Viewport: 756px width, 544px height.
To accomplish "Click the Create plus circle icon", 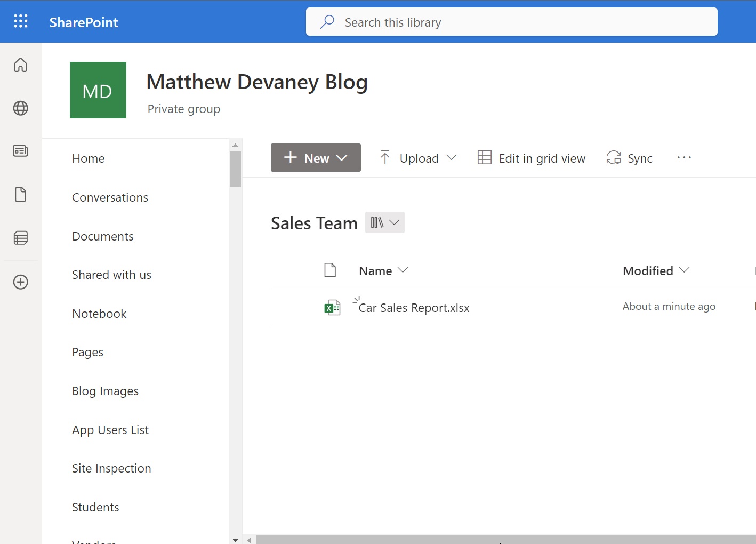I will tap(21, 282).
